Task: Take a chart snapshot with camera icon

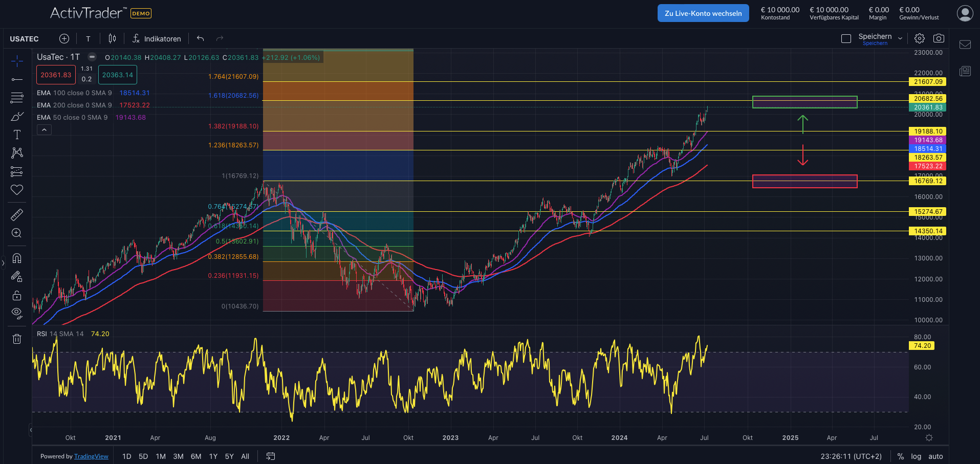Action: tap(939, 38)
